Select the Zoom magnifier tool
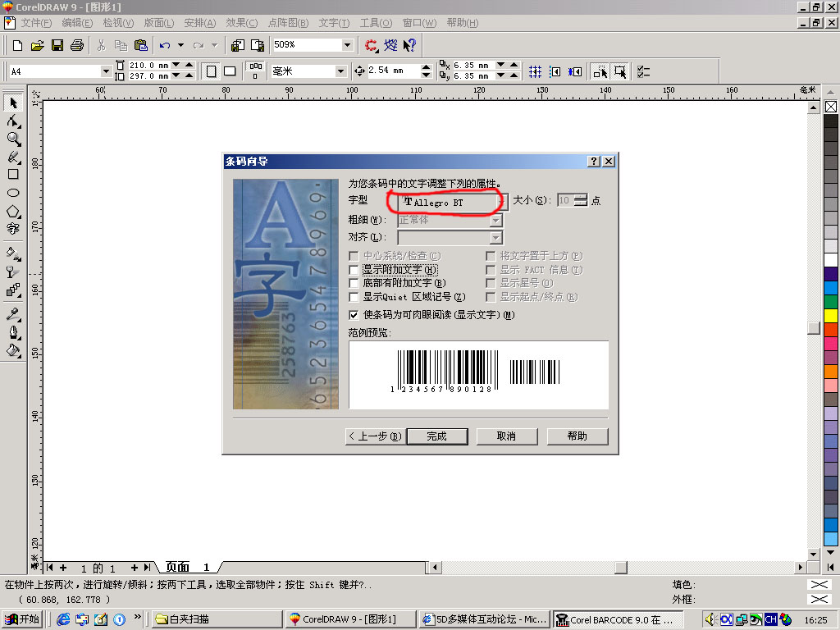The image size is (840, 630). pyautogui.click(x=13, y=139)
